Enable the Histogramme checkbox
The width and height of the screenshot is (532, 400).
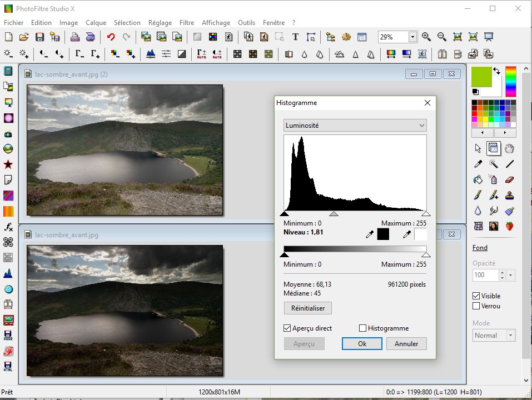coord(362,328)
